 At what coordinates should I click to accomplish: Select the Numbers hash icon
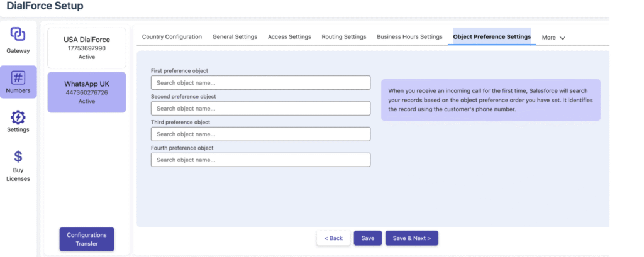[18, 78]
